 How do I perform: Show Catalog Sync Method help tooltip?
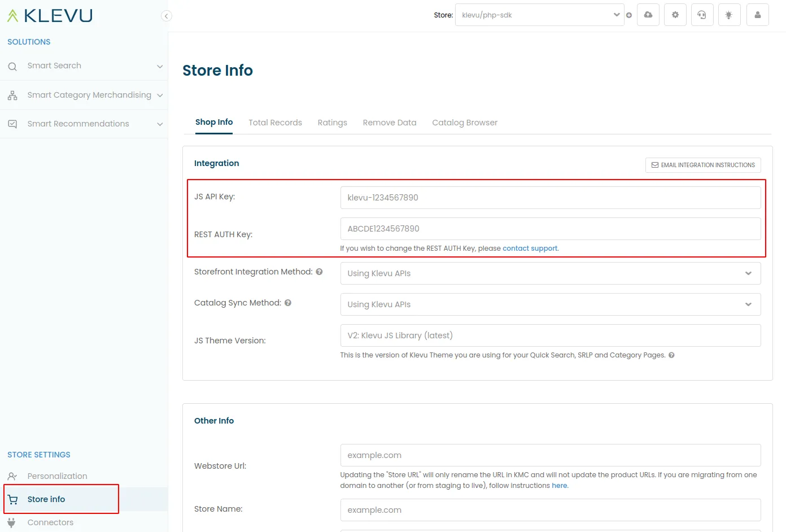point(288,303)
